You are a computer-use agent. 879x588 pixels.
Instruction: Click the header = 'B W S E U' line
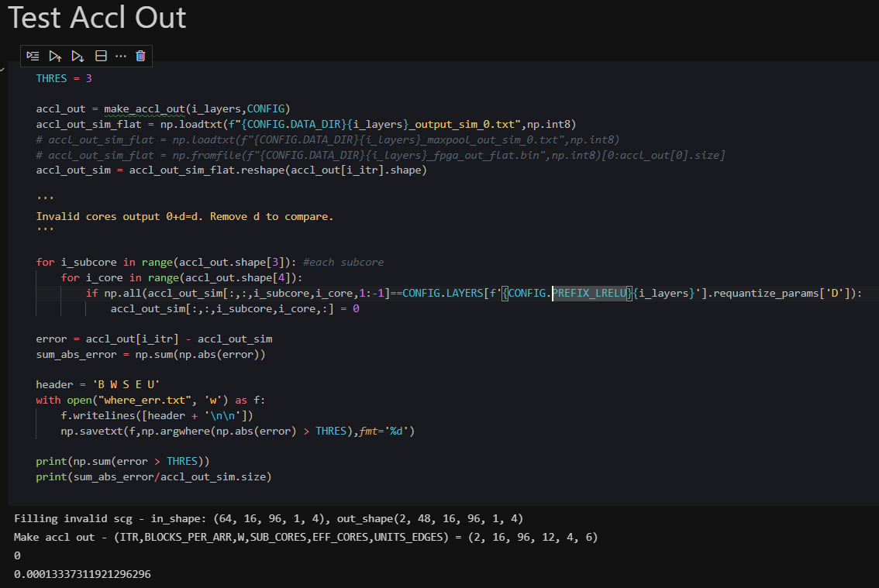pyautogui.click(x=98, y=385)
